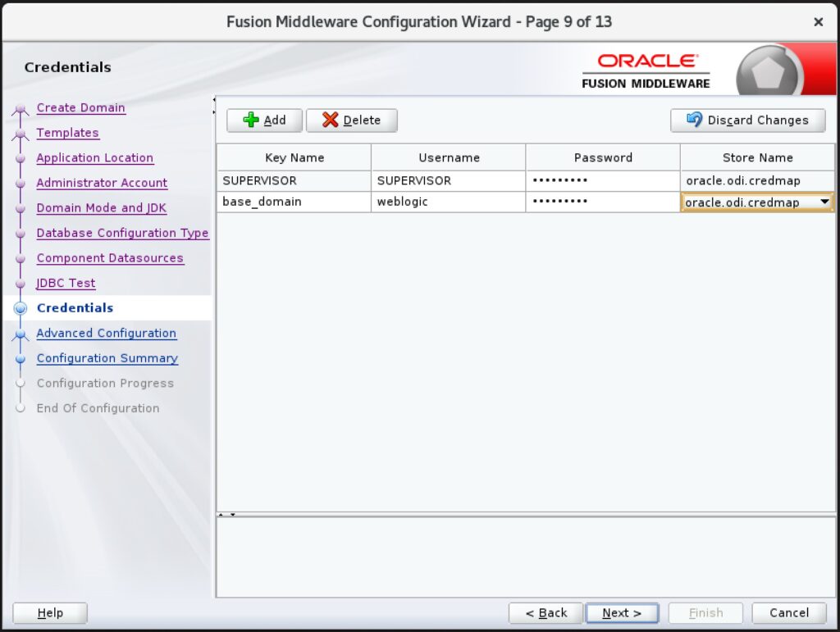
Task: Click the Credentials step bullet icon
Action: (x=21, y=308)
